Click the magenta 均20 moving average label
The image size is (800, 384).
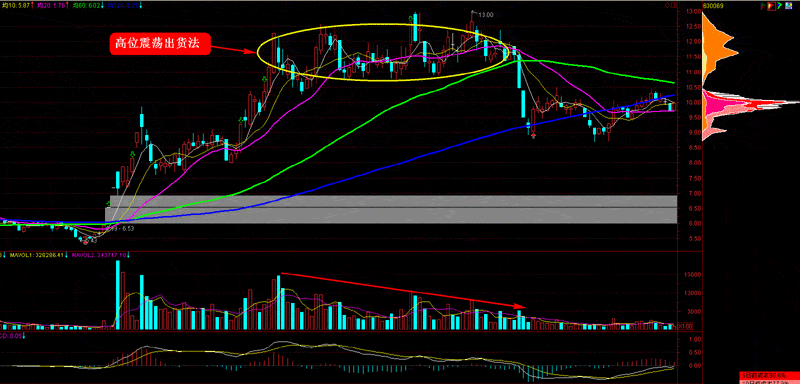pos(52,5)
